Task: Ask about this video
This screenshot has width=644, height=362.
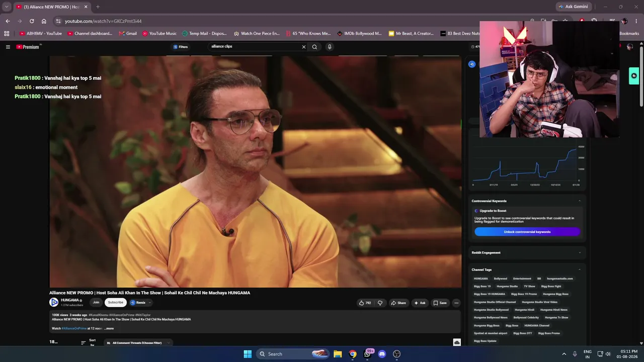Action: [420, 303]
